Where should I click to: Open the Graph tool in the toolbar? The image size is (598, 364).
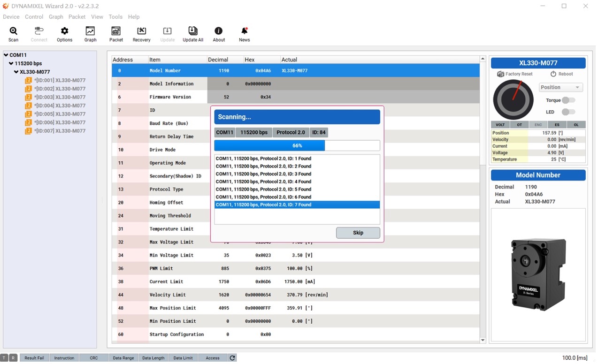coord(90,34)
